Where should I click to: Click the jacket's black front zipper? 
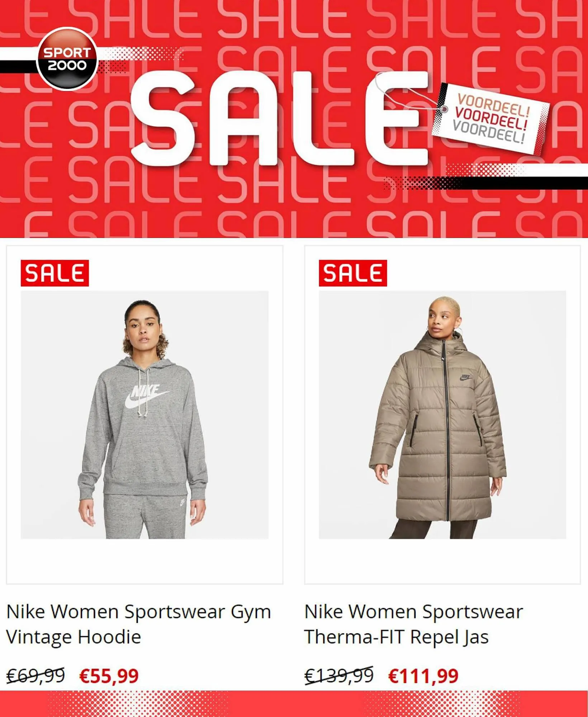447,430
